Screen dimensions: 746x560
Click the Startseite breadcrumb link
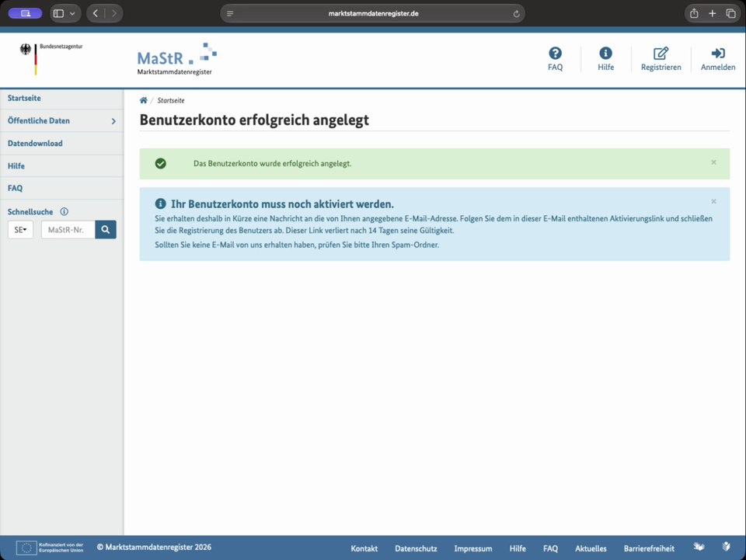[171, 100]
